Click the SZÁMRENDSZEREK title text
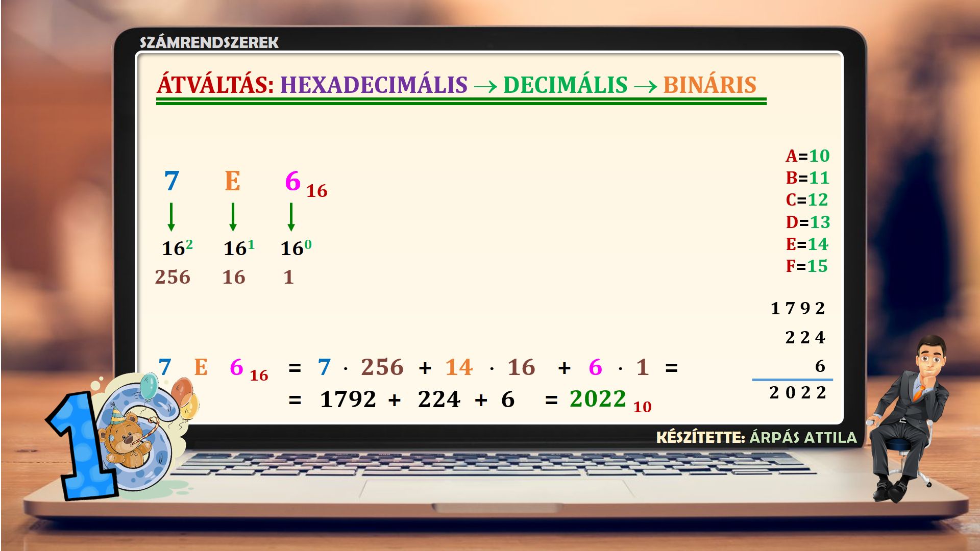 tap(209, 42)
